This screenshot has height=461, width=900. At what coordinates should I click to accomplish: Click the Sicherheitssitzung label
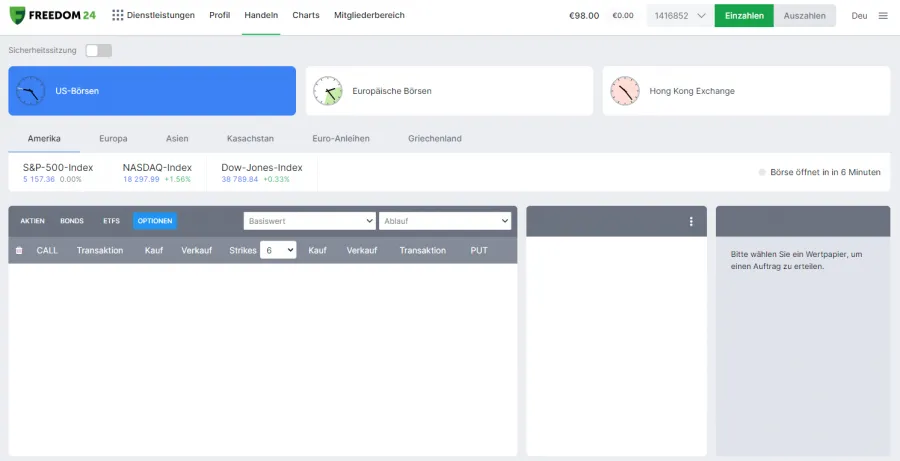coord(42,51)
